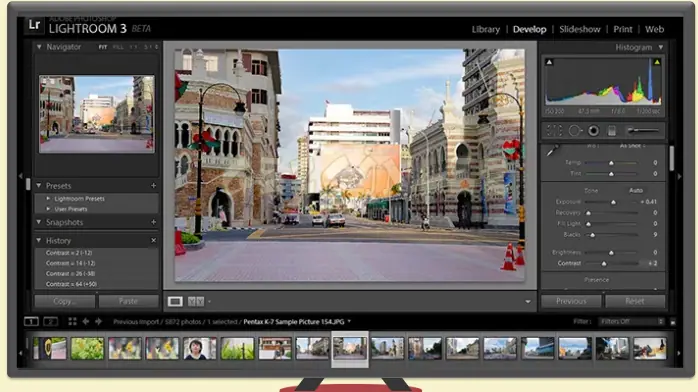Screen dimensions: 698x392
Task: Switch to Loupe view mode
Action: [x=175, y=302]
